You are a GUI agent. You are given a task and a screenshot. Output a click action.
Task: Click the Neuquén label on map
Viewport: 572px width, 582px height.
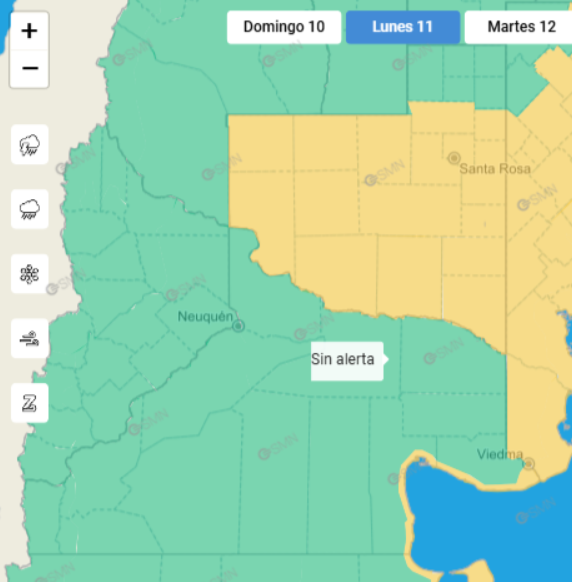pos(205,317)
